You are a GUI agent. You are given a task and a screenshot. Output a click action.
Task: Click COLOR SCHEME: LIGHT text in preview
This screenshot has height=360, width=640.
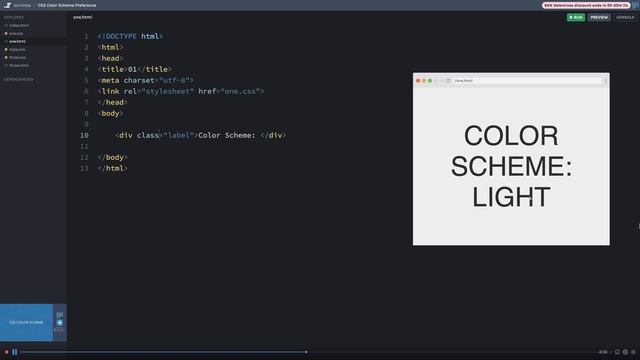(511, 166)
